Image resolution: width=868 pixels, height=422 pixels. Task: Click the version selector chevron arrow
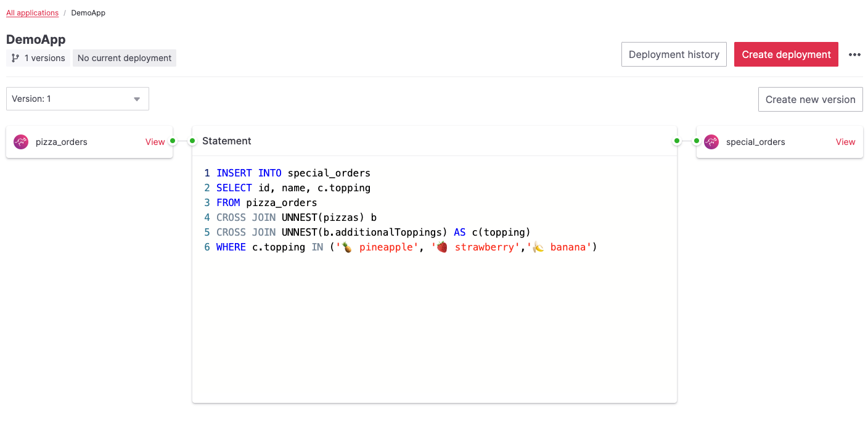coord(137,99)
